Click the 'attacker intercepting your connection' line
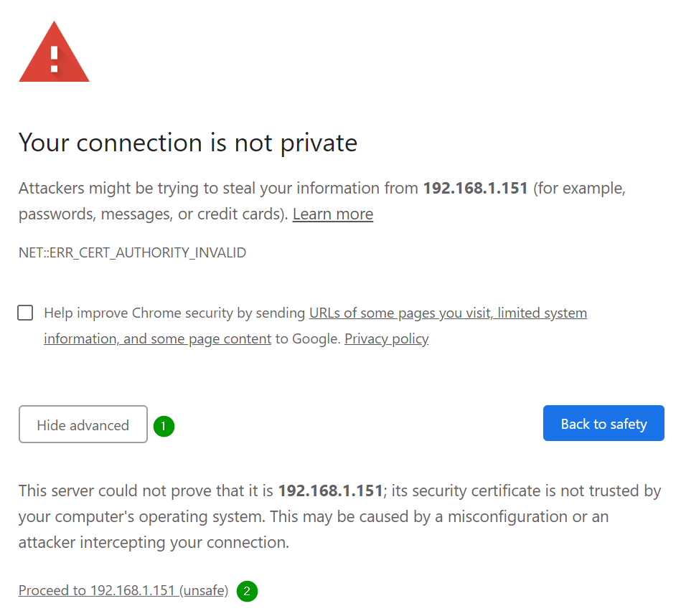681x616 pixels. coord(154,543)
